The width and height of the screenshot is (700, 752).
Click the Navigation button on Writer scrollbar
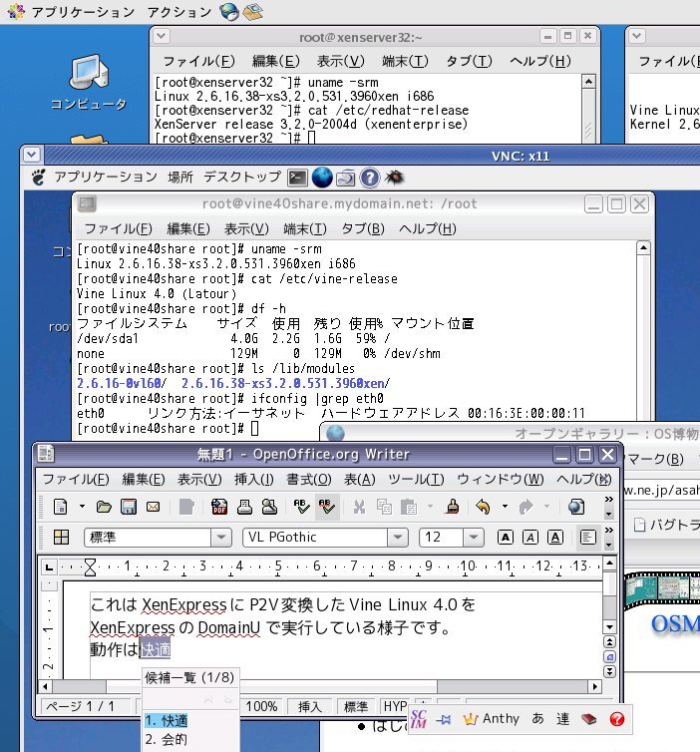tap(609, 656)
